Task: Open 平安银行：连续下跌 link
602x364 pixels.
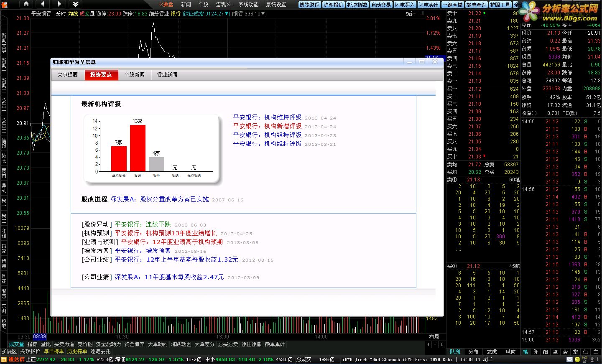Action: coord(143,224)
